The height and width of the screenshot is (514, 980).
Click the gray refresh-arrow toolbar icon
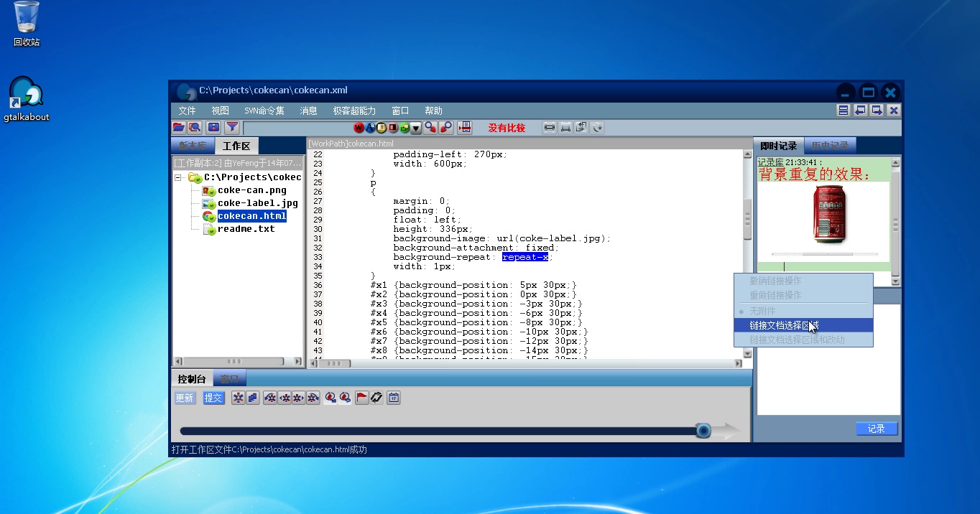598,128
